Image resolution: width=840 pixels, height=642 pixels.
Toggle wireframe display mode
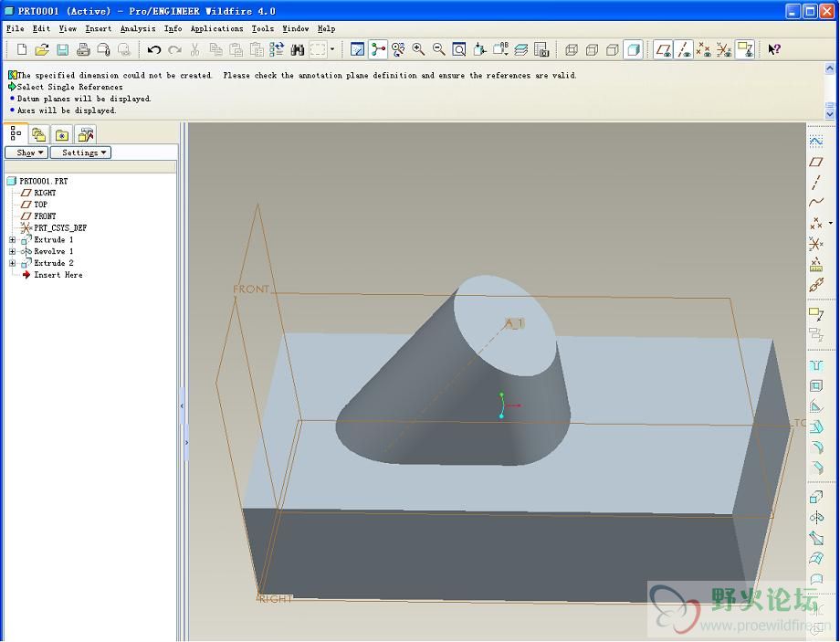coord(571,50)
